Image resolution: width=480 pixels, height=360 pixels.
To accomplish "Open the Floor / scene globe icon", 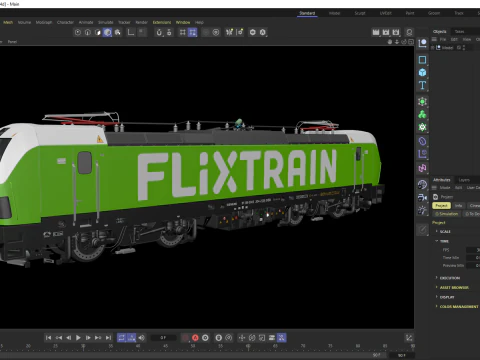I will pos(422,184).
